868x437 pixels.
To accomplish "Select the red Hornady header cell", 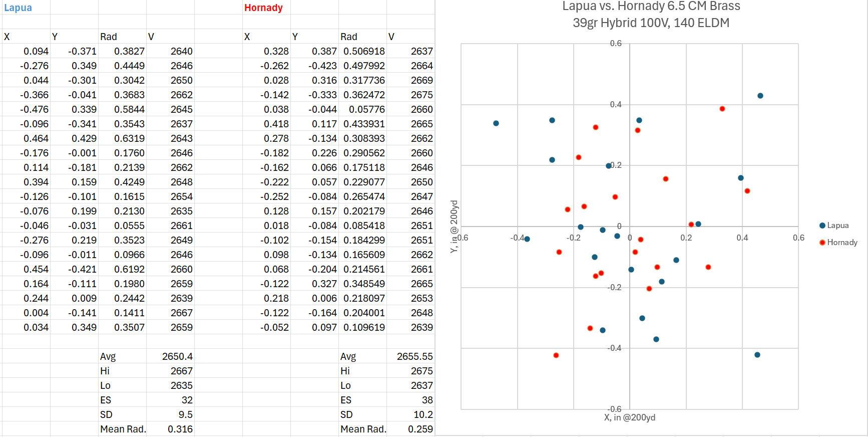I will (x=263, y=8).
